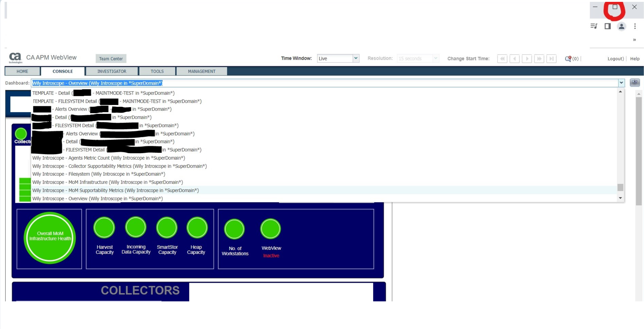Image resolution: width=644 pixels, height=329 pixels.
Task: Select the Console tab
Action: 62,71
